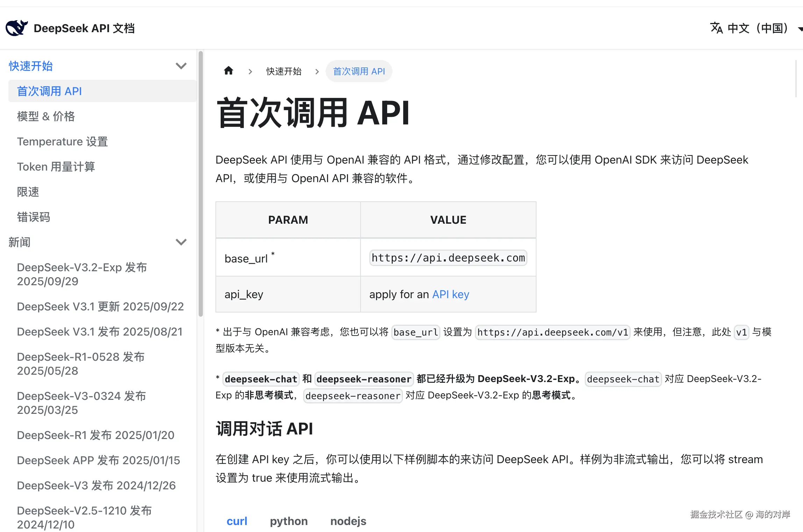Switch to the python code tab
Viewport: 803px width, 532px height.
289,521
